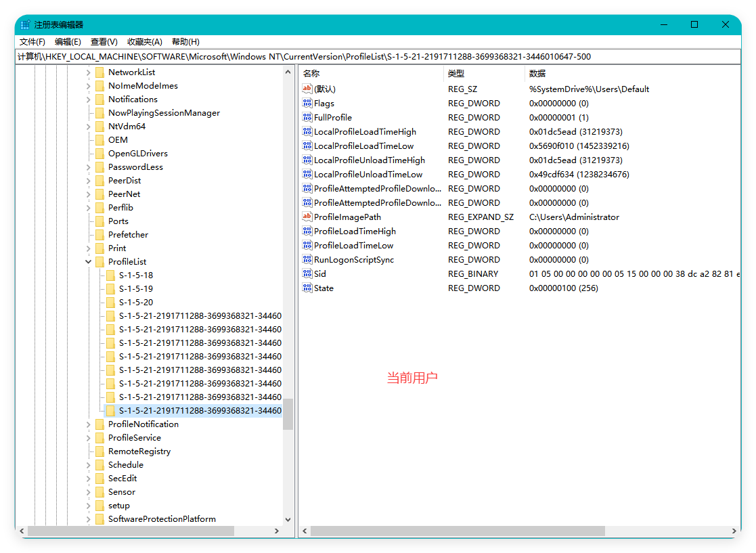The image size is (756, 553).
Task: Click the icon beside Sid value
Action: pos(307,273)
